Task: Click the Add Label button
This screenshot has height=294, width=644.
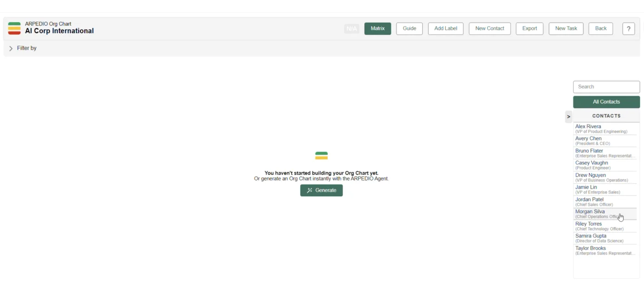Action: pos(445,28)
